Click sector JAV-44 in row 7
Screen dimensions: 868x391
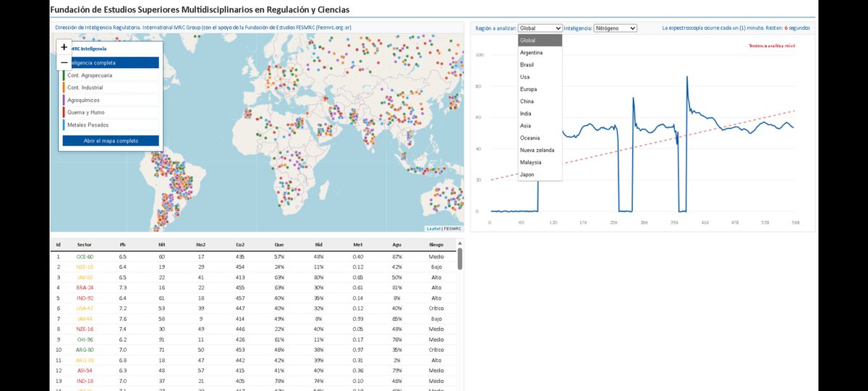[x=85, y=318]
